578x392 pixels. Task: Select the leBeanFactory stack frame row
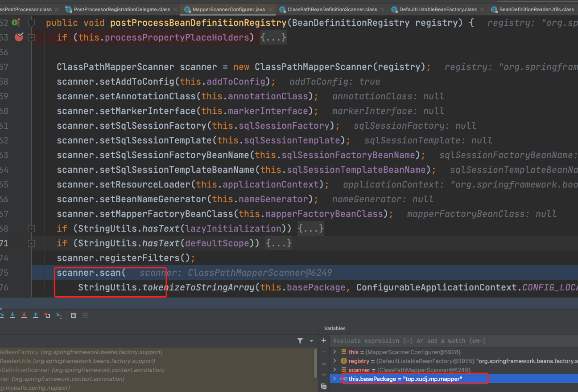pos(156,352)
